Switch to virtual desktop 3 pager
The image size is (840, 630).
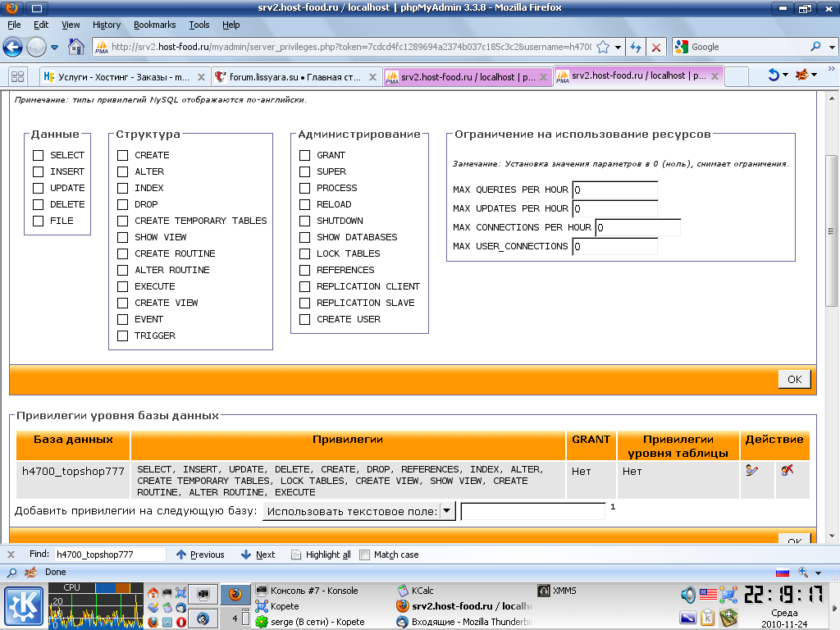click(203, 619)
